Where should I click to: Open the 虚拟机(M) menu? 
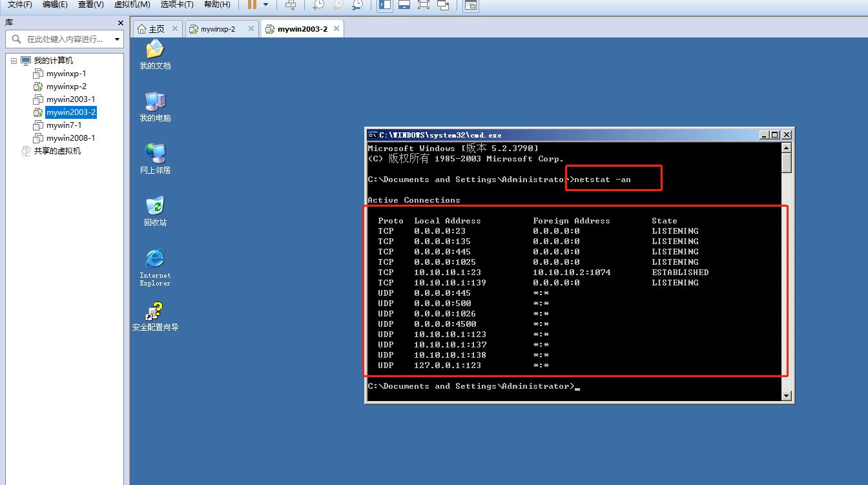[x=132, y=5]
